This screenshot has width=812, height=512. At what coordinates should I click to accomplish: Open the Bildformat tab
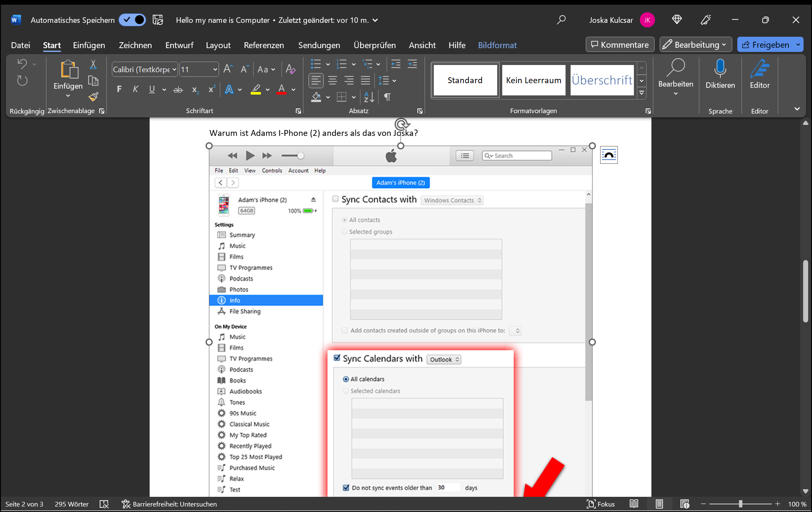pyautogui.click(x=497, y=45)
